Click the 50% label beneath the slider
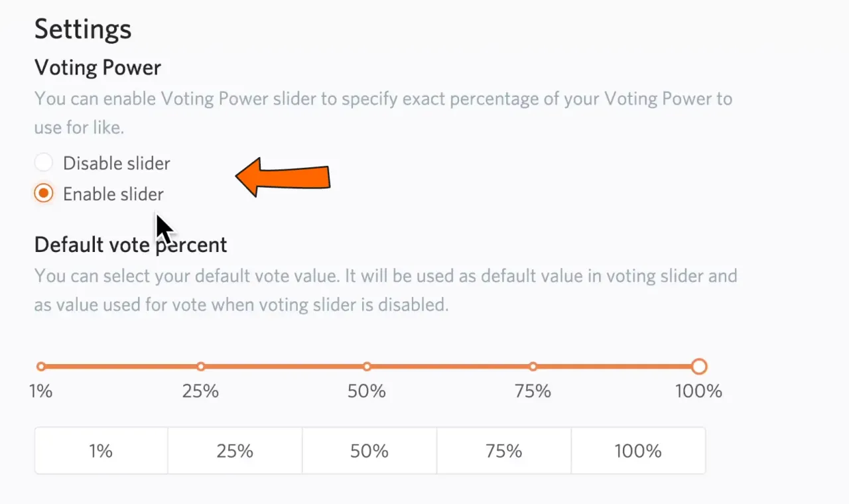Viewport: 849px width, 504px height. (367, 391)
